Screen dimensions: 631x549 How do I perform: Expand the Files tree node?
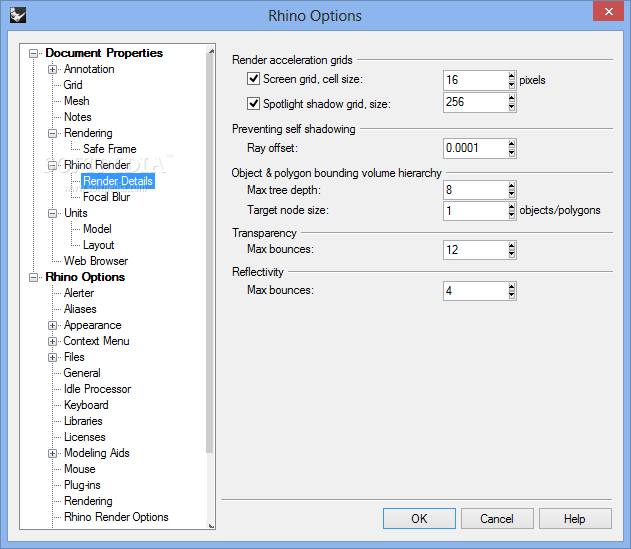click(x=52, y=357)
